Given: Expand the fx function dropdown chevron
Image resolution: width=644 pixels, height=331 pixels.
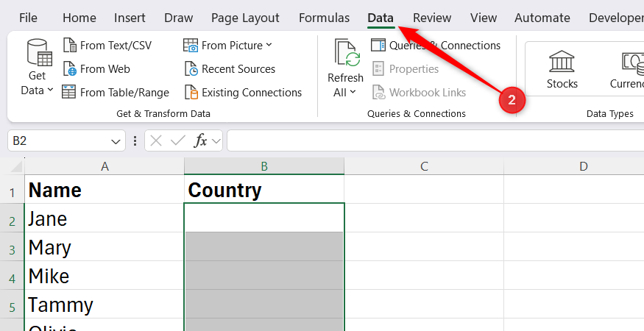Looking at the screenshot, I should (x=216, y=142).
